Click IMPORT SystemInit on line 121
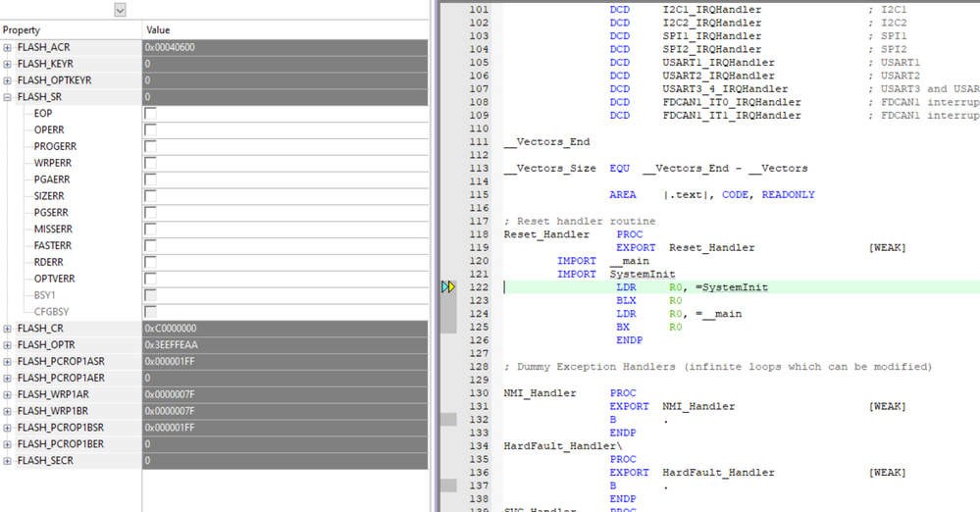Viewport: 980px width, 512px height. pos(616,275)
